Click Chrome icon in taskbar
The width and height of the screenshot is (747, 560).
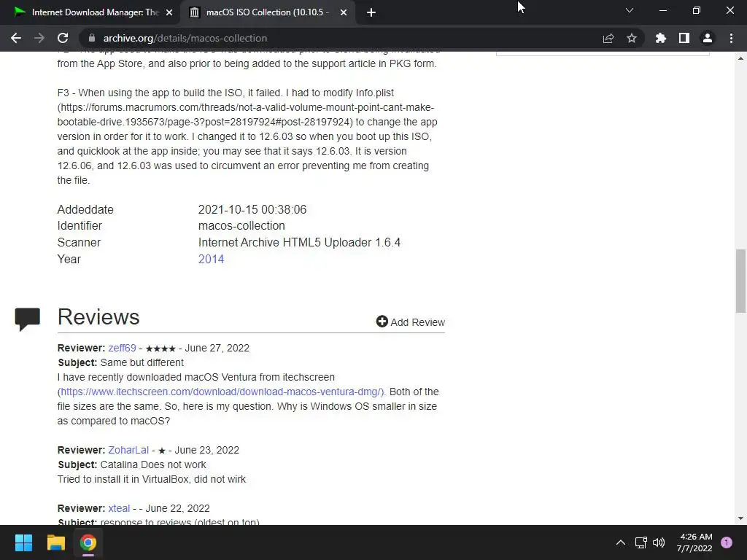click(x=88, y=542)
